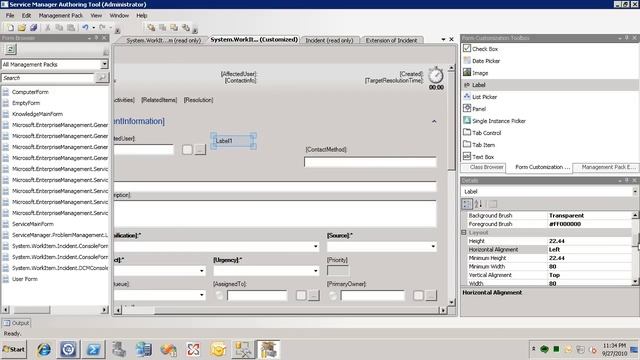The height and width of the screenshot is (360, 640).
Task: Click the form designer vertical scrollbar
Action: 451,185
